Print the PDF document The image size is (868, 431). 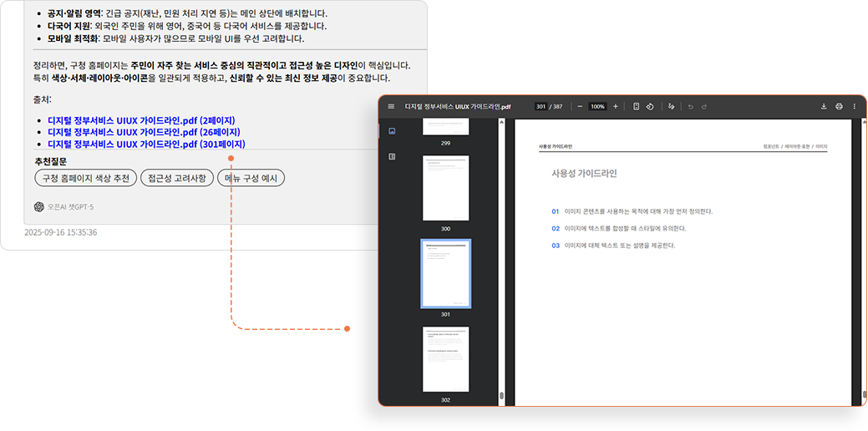point(839,107)
